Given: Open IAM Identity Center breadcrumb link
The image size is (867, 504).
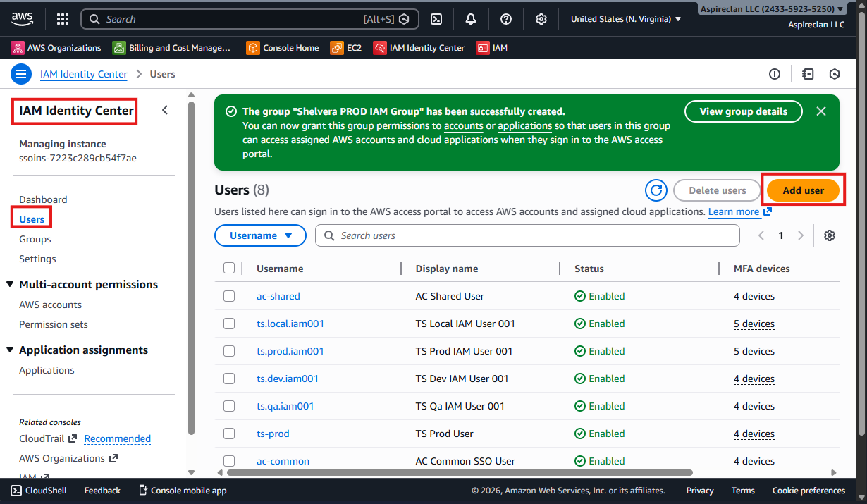Looking at the screenshot, I should pyautogui.click(x=84, y=74).
